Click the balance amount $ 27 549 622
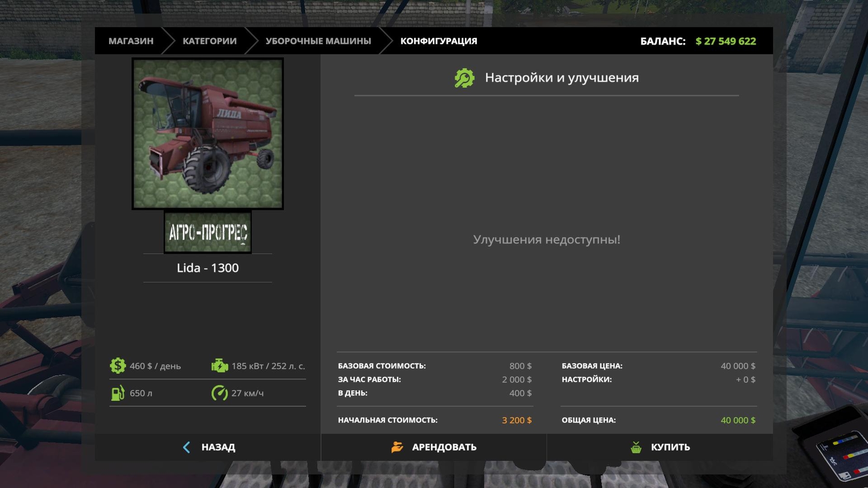868x488 pixels. point(725,41)
